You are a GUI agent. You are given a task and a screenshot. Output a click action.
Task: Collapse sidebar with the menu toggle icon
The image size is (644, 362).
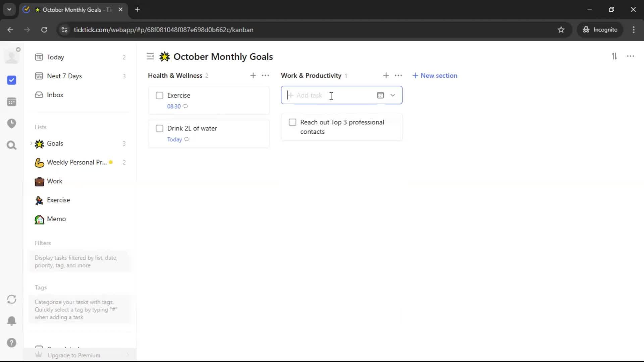[x=150, y=56]
